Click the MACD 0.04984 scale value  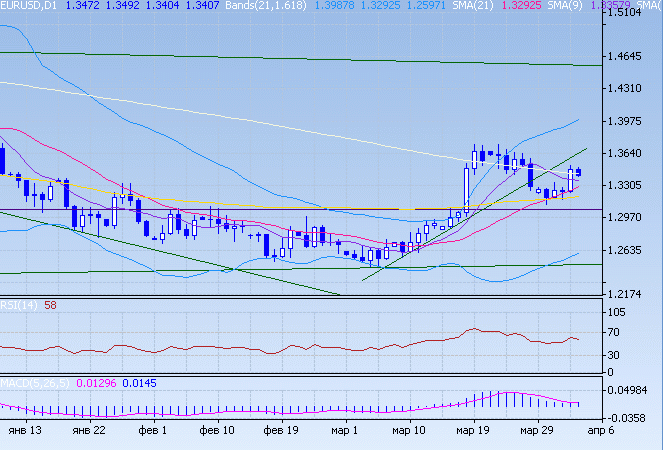pos(632,390)
